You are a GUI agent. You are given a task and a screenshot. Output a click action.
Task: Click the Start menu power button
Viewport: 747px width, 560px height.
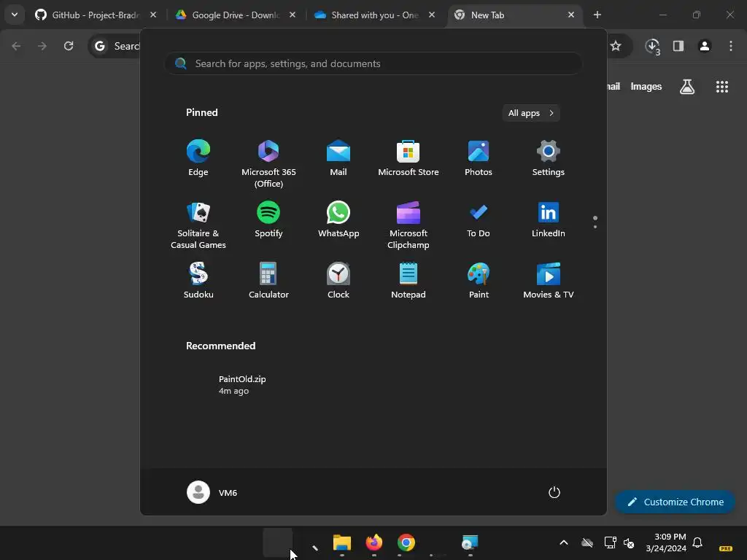[x=554, y=492]
